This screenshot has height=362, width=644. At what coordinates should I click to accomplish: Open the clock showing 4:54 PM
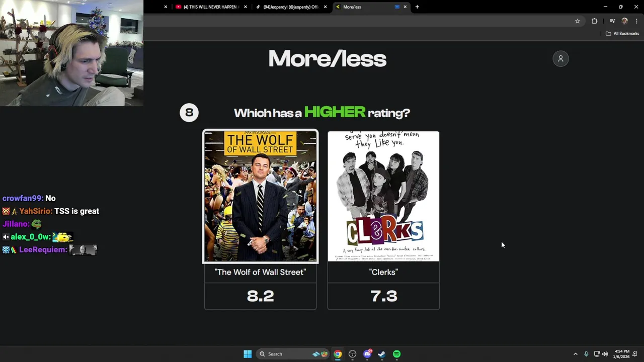[x=621, y=354]
